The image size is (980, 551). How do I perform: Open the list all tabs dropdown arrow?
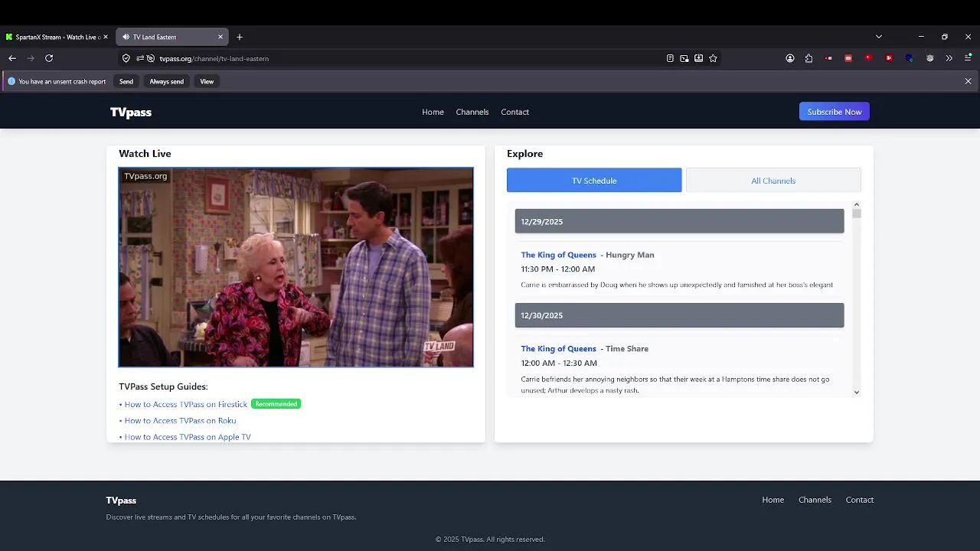point(879,37)
